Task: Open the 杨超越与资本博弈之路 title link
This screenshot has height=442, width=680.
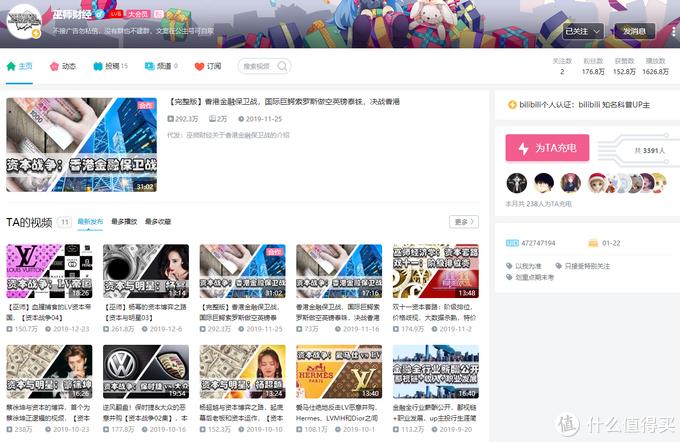Action: pos(242,413)
